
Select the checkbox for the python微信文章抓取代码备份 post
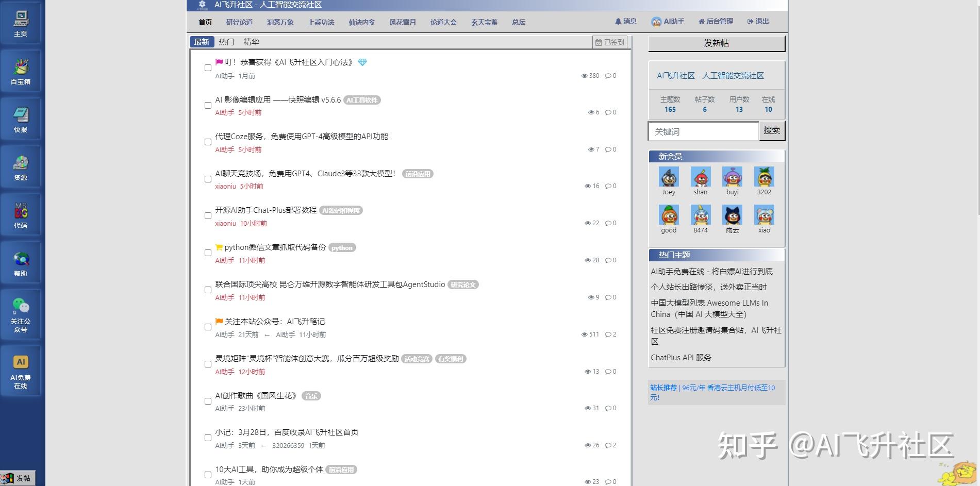(208, 253)
